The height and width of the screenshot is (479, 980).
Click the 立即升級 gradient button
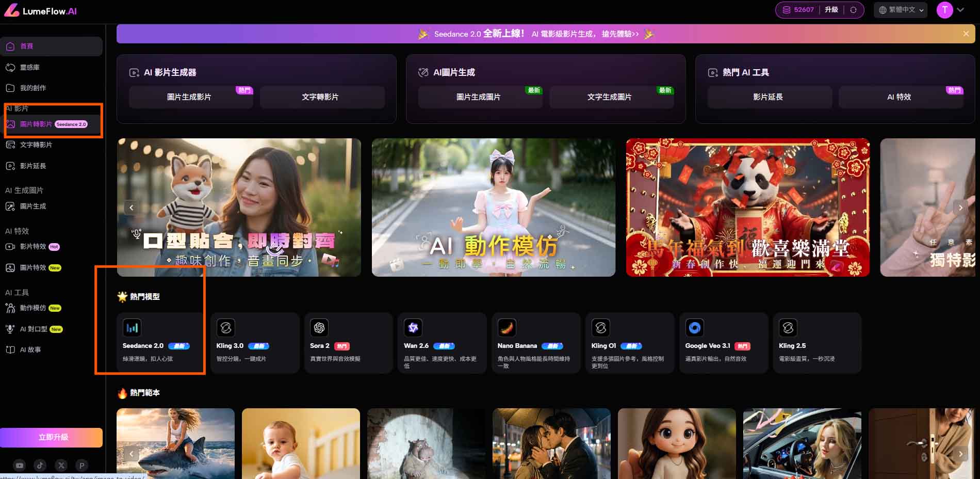tap(51, 437)
